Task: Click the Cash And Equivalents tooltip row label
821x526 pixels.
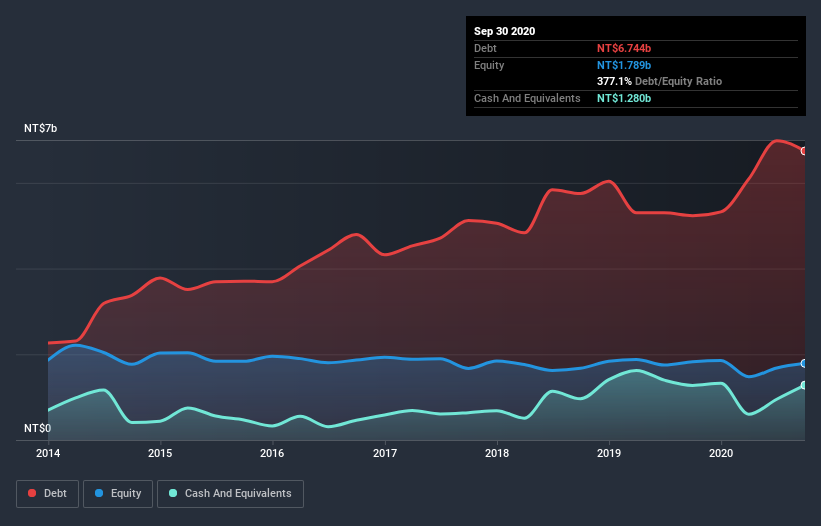Action: (x=527, y=98)
